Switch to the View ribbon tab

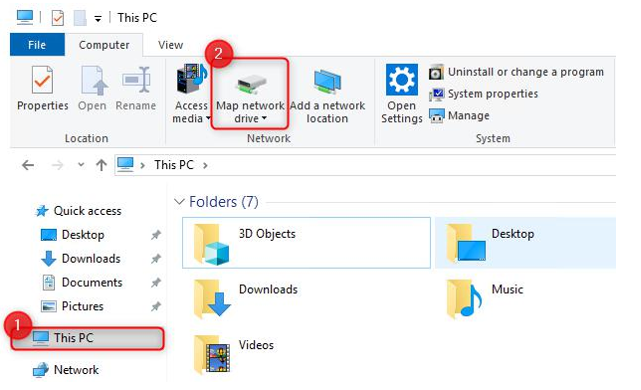click(x=170, y=45)
